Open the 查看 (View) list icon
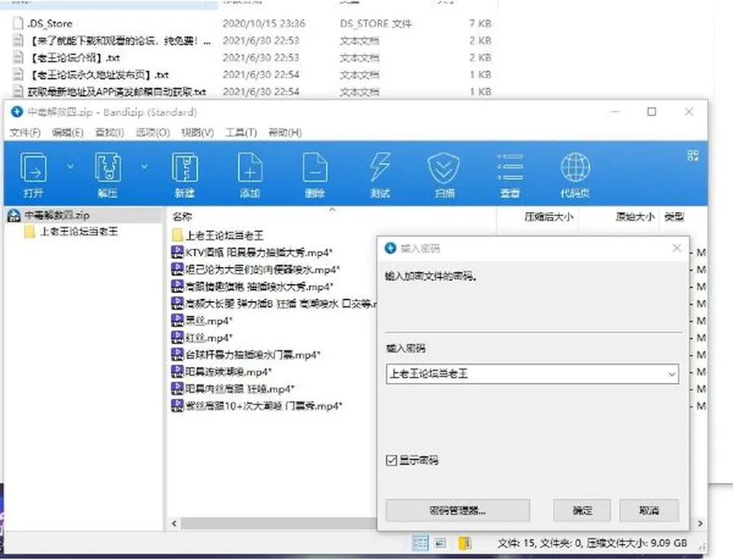 click(510, 168)
